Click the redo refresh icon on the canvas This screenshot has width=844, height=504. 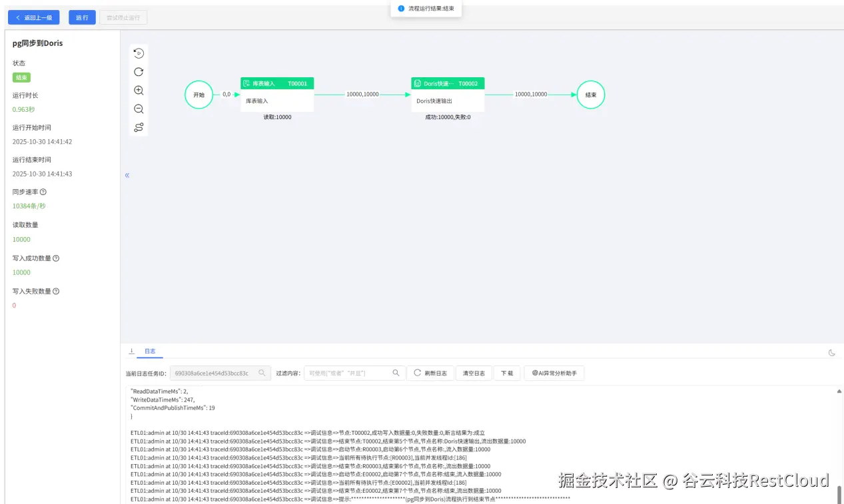pos(139,71)
